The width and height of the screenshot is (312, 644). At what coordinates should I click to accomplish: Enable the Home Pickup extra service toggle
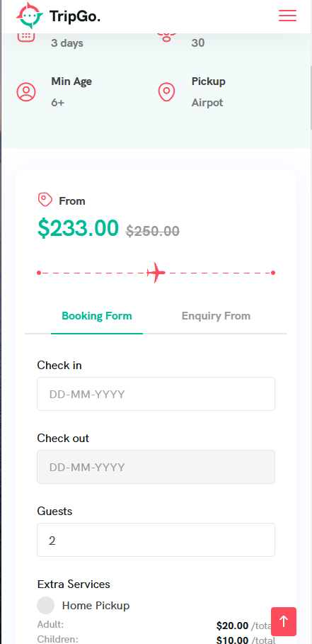coord(45,606)
